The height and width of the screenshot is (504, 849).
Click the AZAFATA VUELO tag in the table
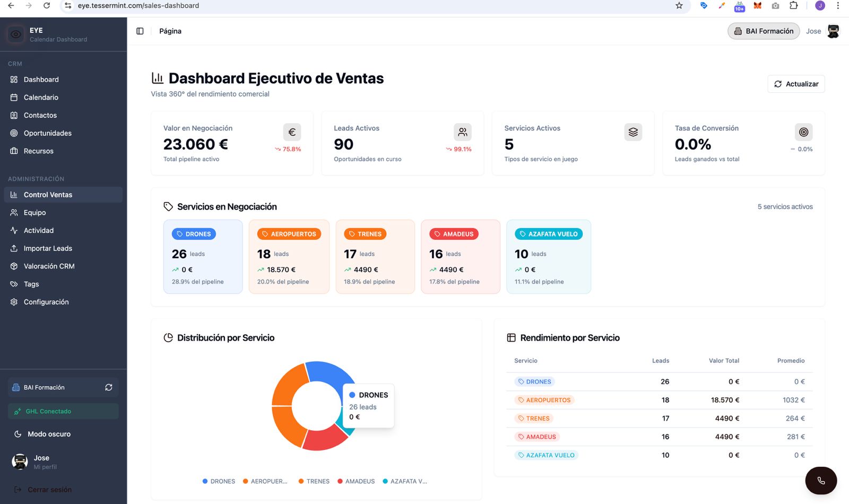click(546, 455)
